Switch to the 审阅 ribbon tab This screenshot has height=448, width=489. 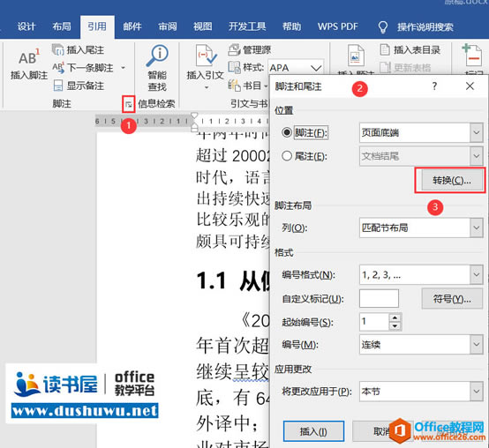(x=168, y=26)
